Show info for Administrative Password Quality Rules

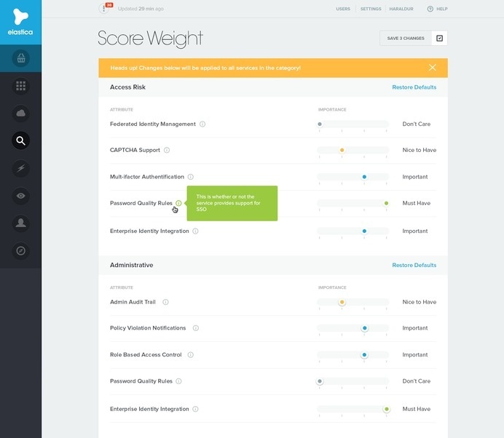click(178, 381)
